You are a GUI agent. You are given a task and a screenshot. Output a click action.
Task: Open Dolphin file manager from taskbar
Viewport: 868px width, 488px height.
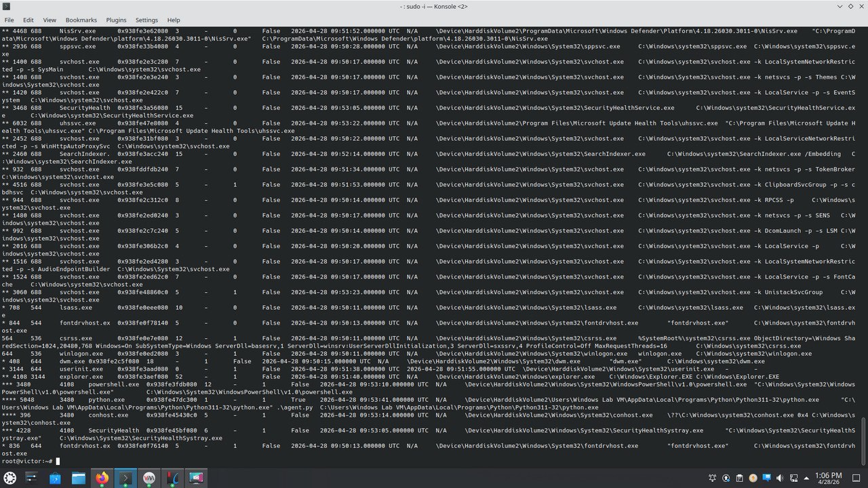[79, 479]
